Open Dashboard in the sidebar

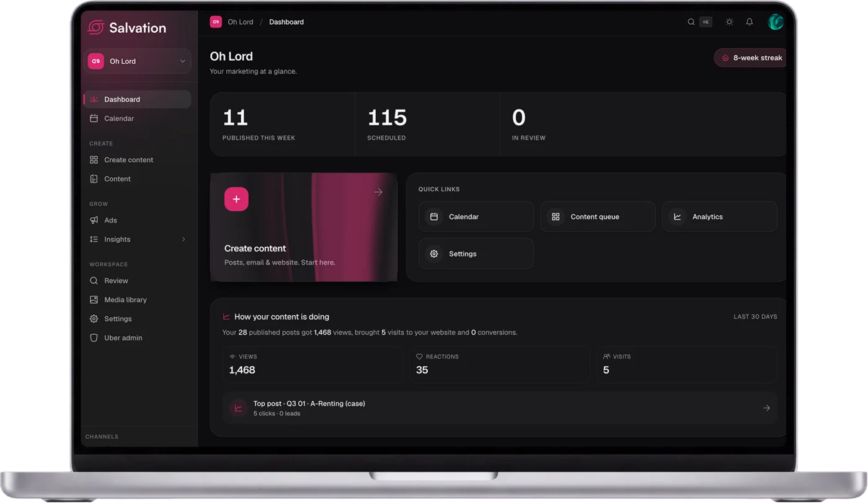pos(138,99)
